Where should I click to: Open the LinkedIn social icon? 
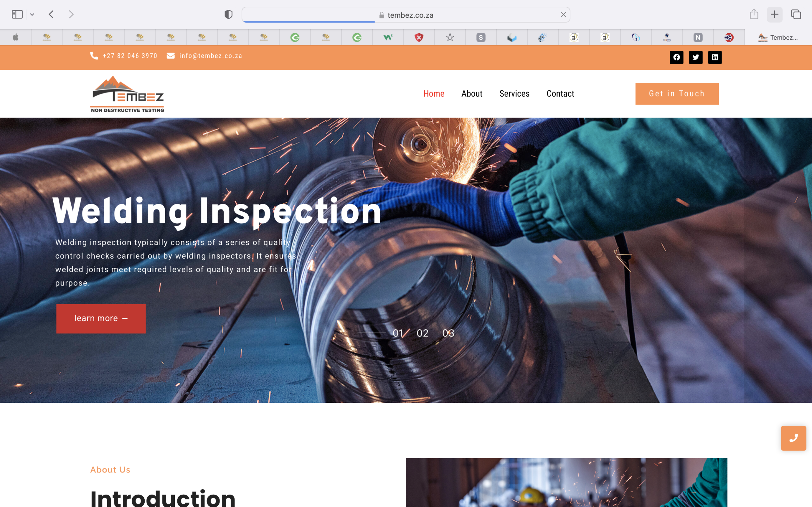pos(715,57)
